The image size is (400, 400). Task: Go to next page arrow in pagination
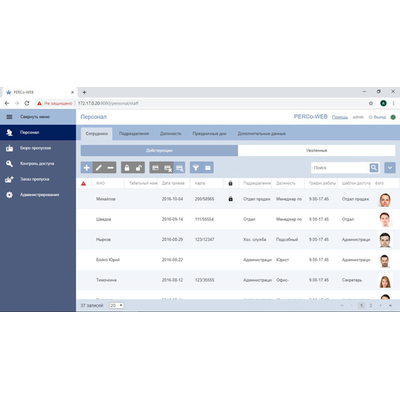(380, 305)
